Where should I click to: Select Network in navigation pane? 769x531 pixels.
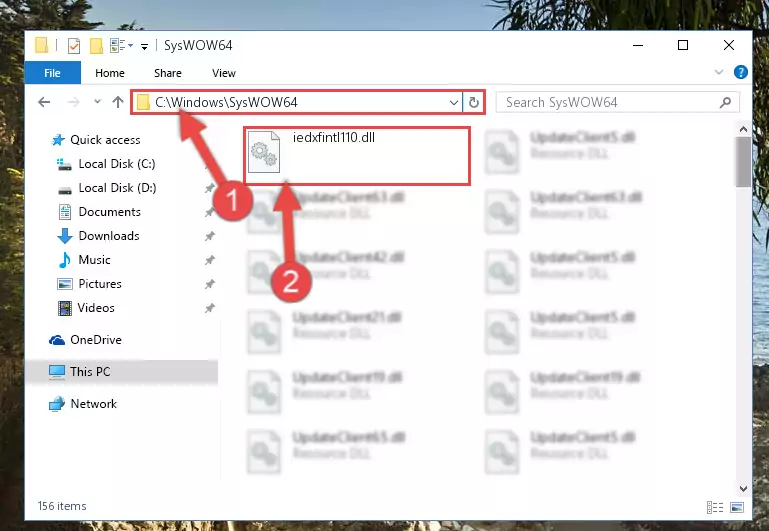94,404
